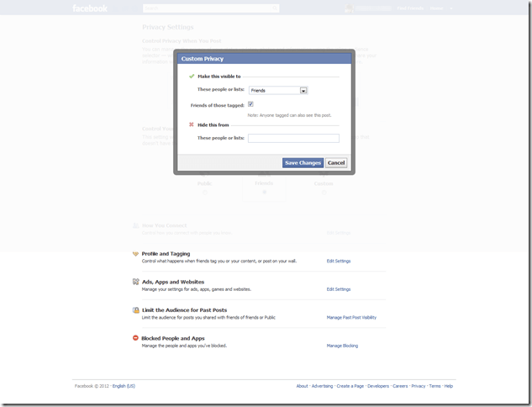Click the search magnifier icon
Image resolution: width=532 pixels, height=407 pixels.
[275, 8]
